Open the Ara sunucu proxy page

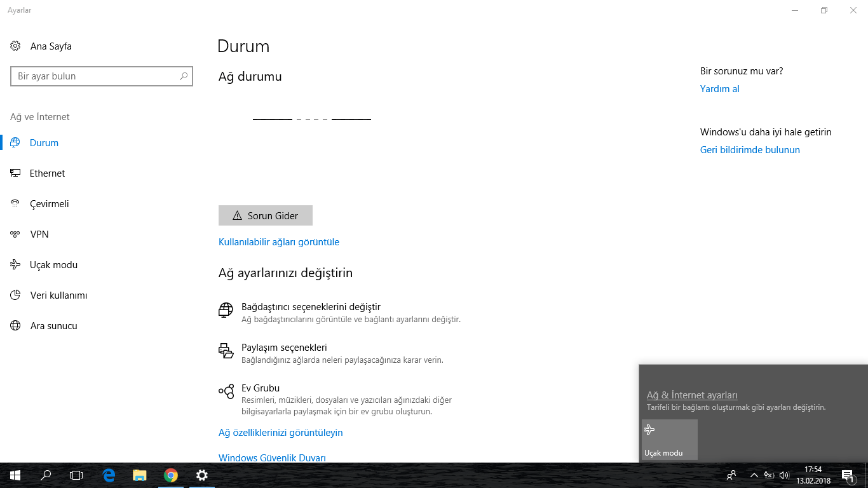point(53,326)
